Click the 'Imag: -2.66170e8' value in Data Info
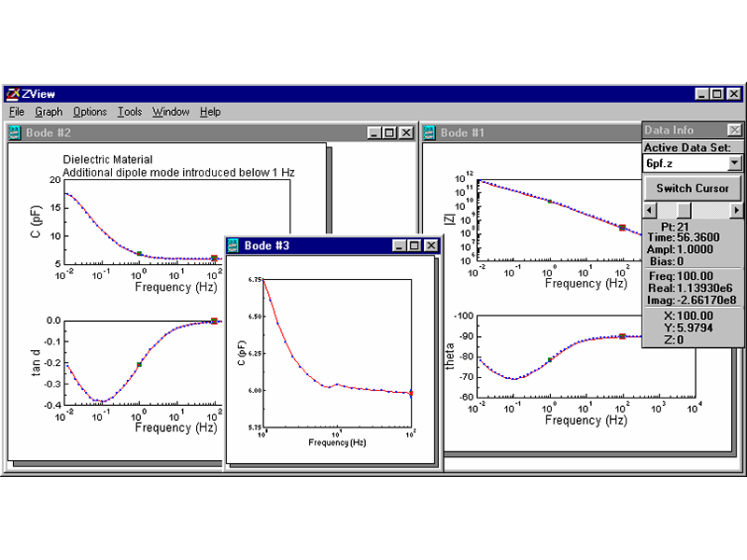 point(691,301)
